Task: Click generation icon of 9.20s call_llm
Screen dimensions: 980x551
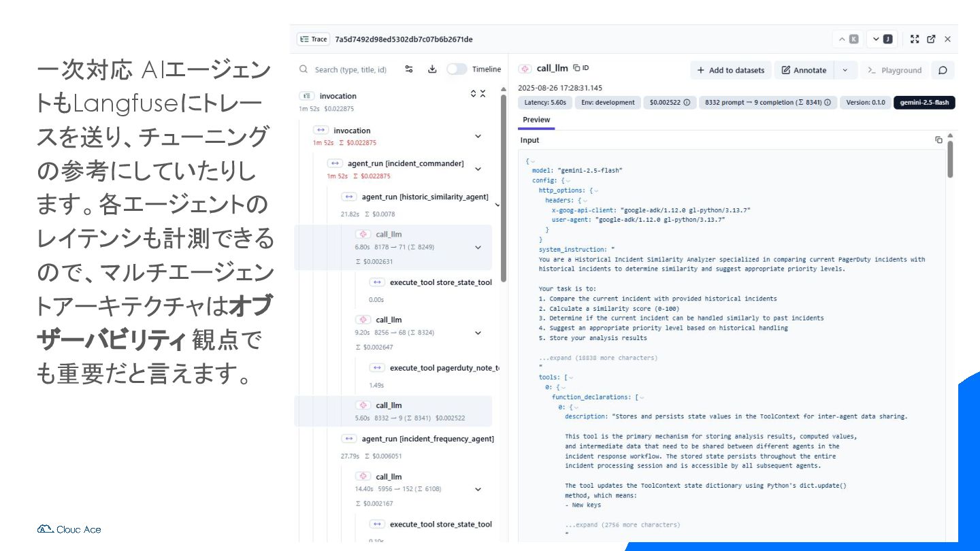Action: click(x=363, y=319)
